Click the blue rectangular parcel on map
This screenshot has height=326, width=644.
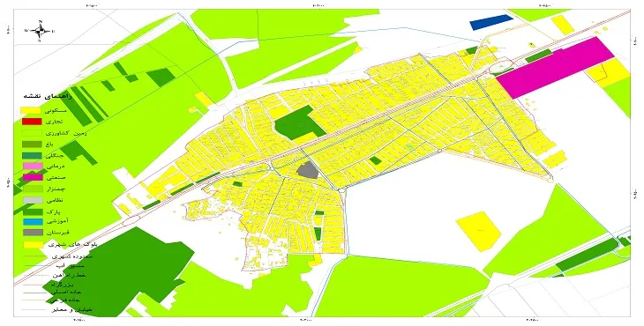click(x=491, y=22)
